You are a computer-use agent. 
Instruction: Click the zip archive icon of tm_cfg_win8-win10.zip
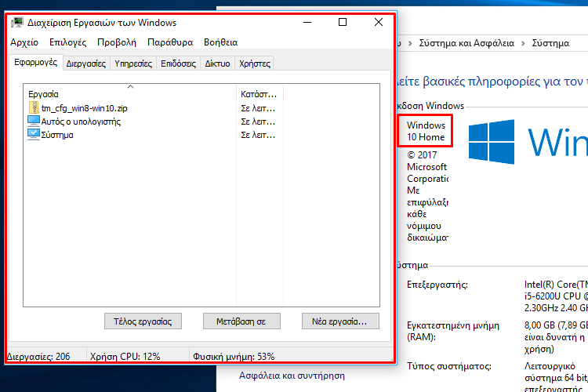click(34, 108)
